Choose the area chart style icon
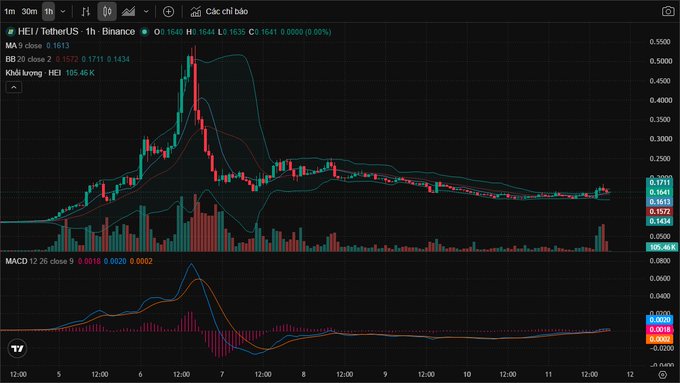The image size is (680, 383). tap(128, 12)
